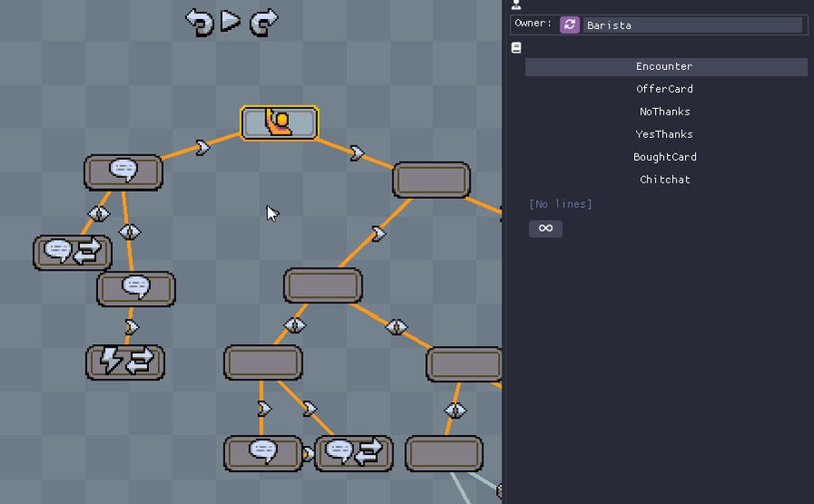Click the Owner field containing Barista
The image size is (814, 504).
click(x=692, y=25)
